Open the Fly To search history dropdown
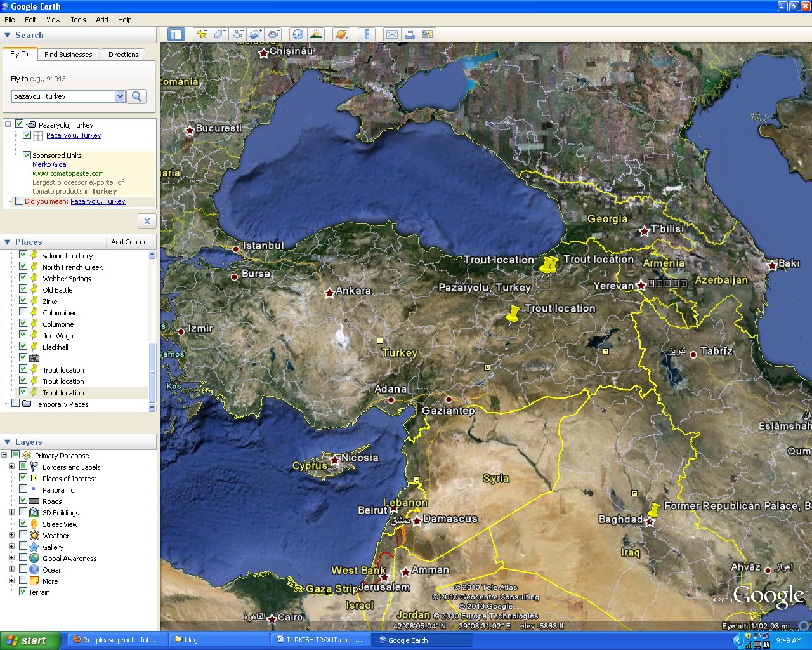This screenshot has width=812, height=650. pyautogui.click(x=121, y=96)
